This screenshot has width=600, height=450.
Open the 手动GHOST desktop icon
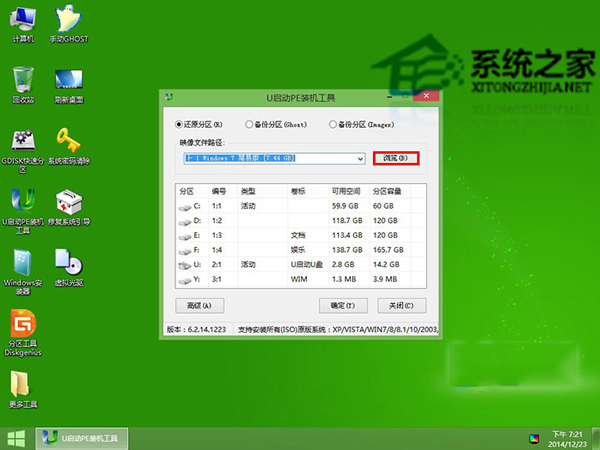click(x=69, y=24)
